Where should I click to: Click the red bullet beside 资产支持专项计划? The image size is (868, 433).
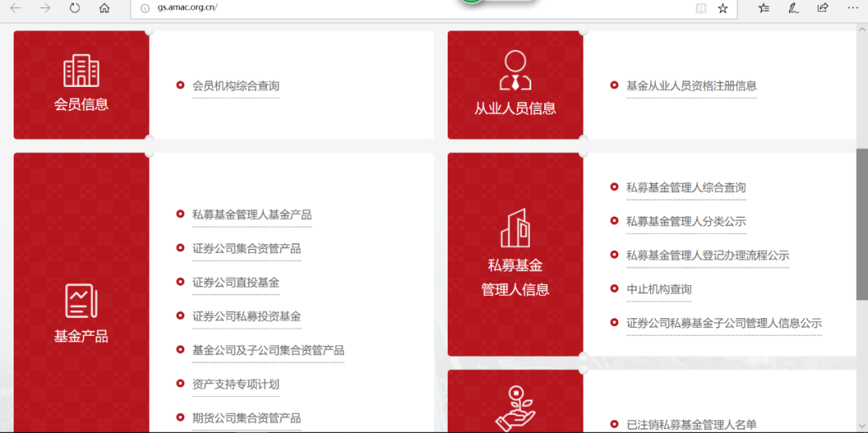180,383
